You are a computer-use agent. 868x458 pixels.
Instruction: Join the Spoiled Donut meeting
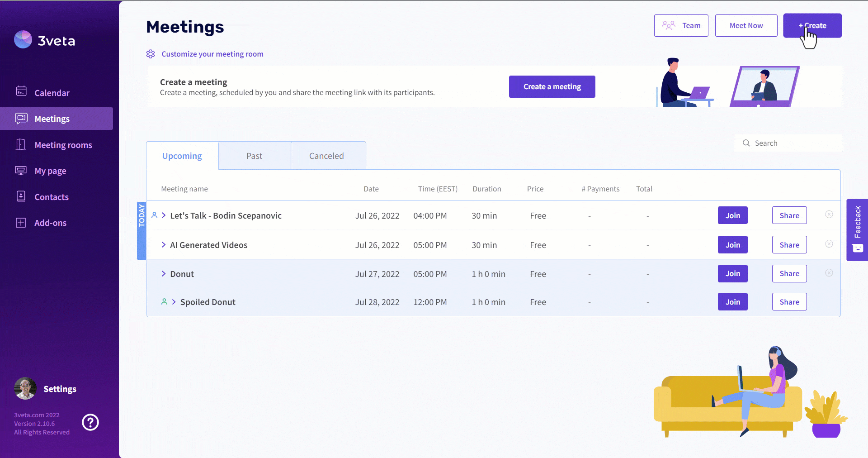pos(733,302)
